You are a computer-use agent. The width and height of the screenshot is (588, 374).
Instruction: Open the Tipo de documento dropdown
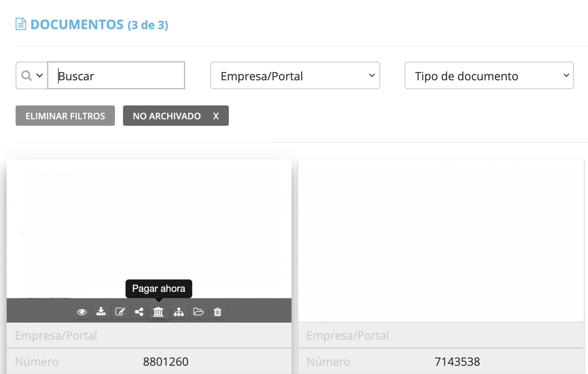(489, 75)
